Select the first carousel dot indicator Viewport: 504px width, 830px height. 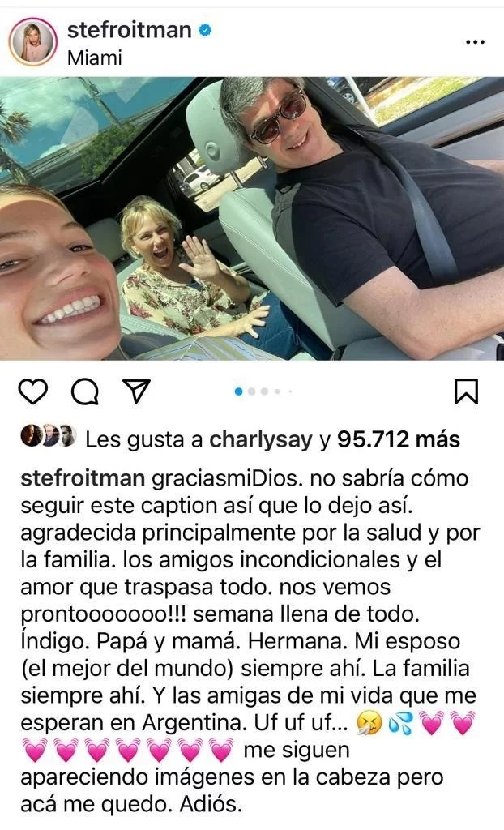tap(238, 391)
